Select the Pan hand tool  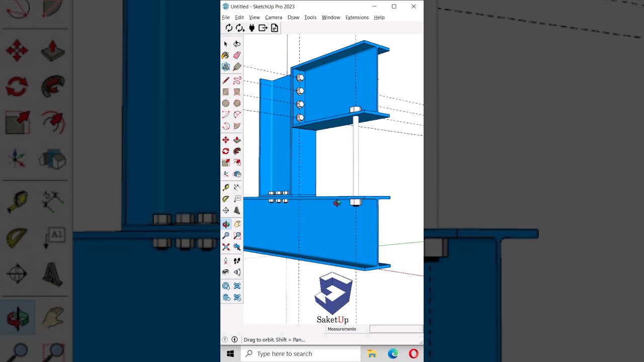pyautogui.click(x=237, y=224)
